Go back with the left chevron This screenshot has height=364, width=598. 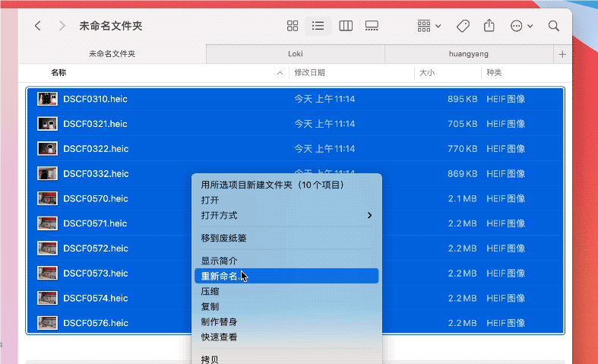click(x=37, y=26)
